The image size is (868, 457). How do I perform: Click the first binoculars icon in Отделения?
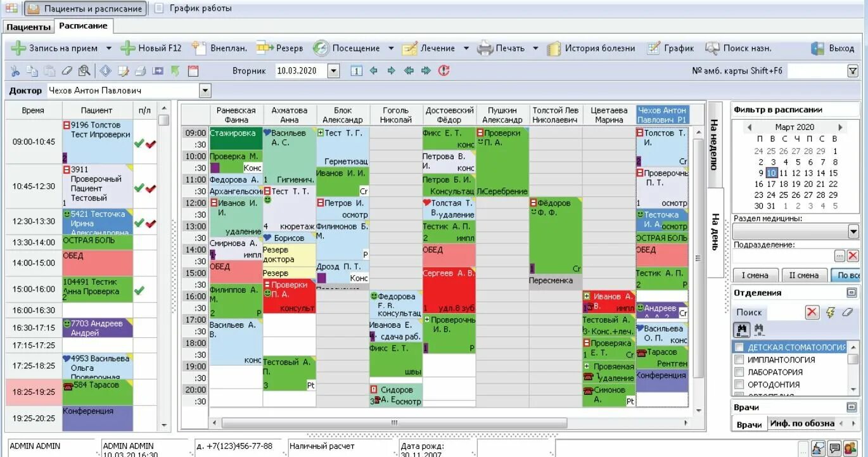click(741, 330)
